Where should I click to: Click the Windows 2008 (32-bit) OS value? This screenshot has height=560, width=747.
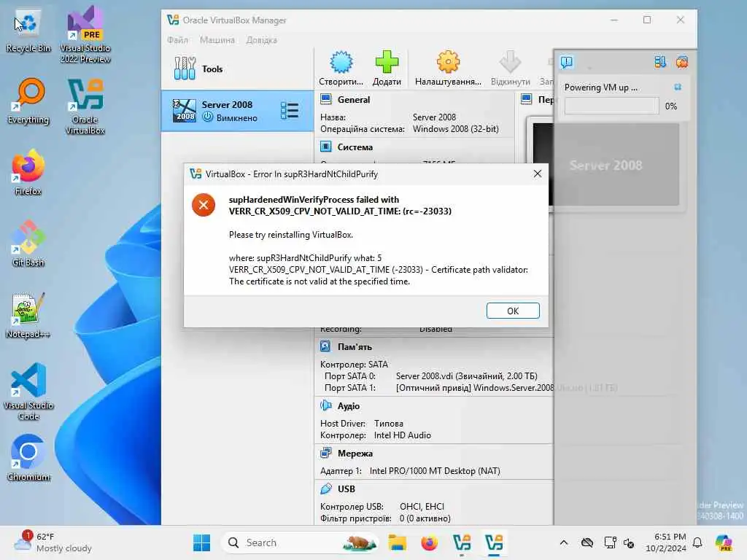455,129
